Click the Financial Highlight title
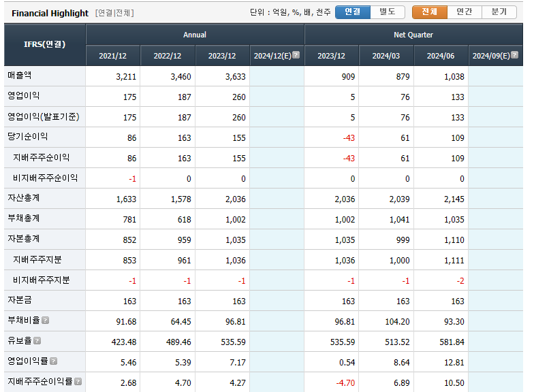Screen dimensions: 534x392 [x=50, y=14]
